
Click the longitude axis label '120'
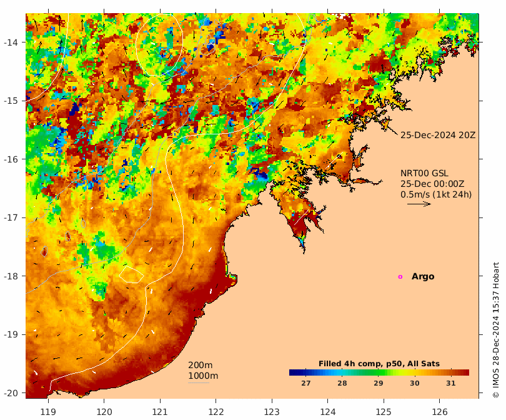coord(104,412)
